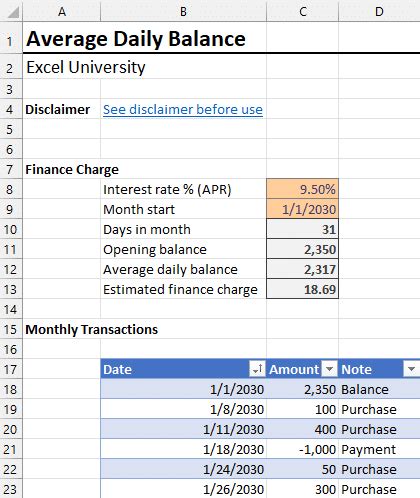
Task: Select the 1/1/2030 date in table row 18
Action: click(x=183, y=389)
